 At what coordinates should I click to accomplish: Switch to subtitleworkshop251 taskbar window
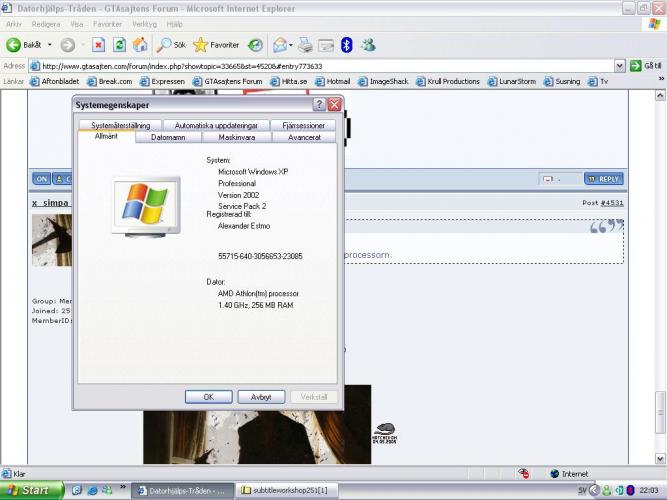pyautogui.click(x=287, y=490)
